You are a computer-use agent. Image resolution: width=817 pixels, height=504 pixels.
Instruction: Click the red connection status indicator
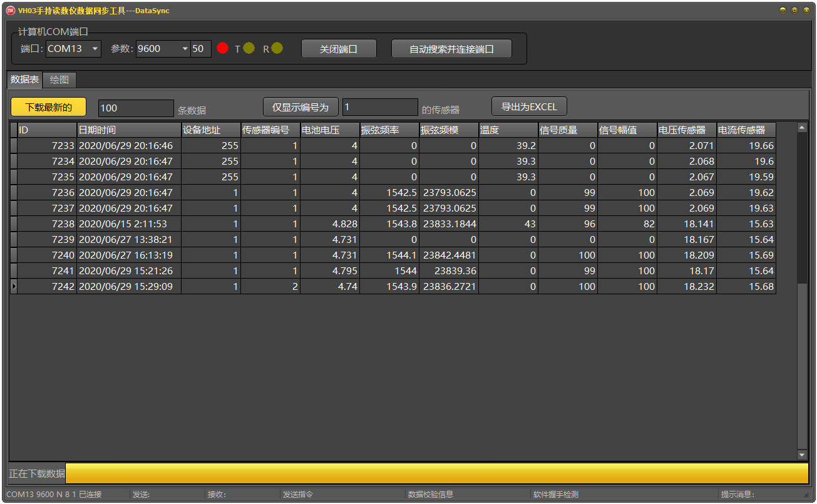pos(222,48)
